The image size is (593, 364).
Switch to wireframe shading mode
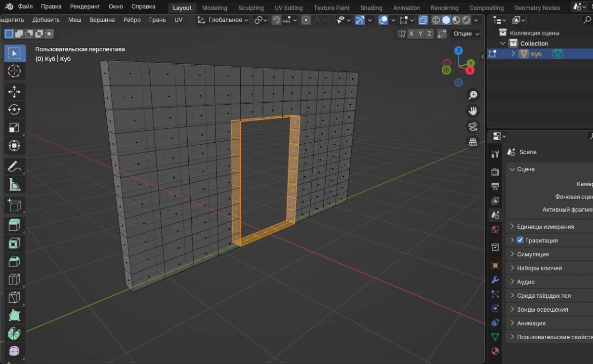pyautogui.click(x=436, y=20)
